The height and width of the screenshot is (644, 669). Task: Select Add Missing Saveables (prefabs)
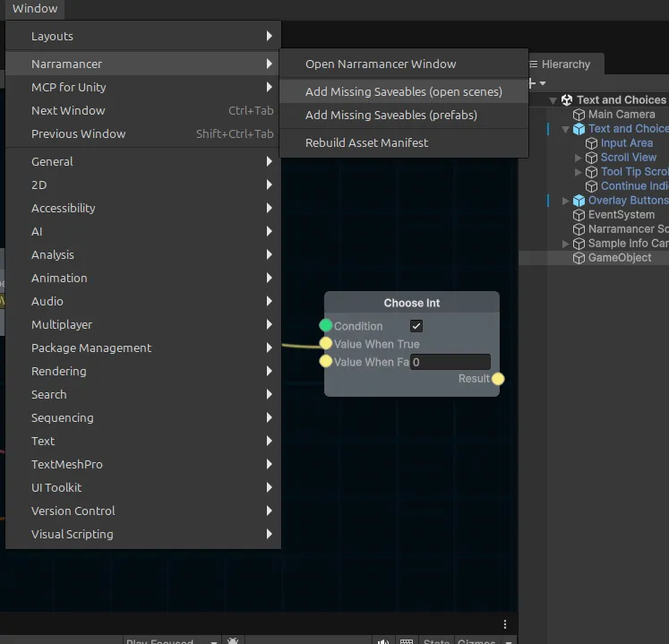pyautogui.click(x=404, y=115)
